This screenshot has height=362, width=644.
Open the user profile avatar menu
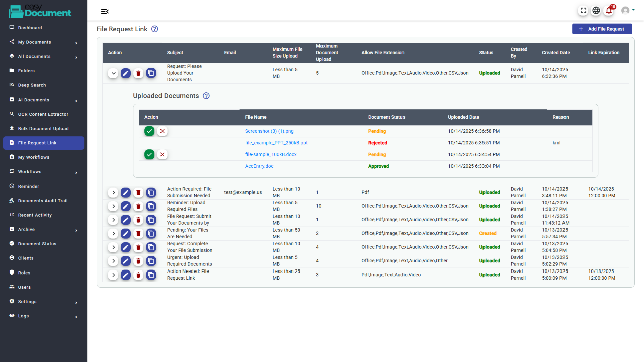627,10
